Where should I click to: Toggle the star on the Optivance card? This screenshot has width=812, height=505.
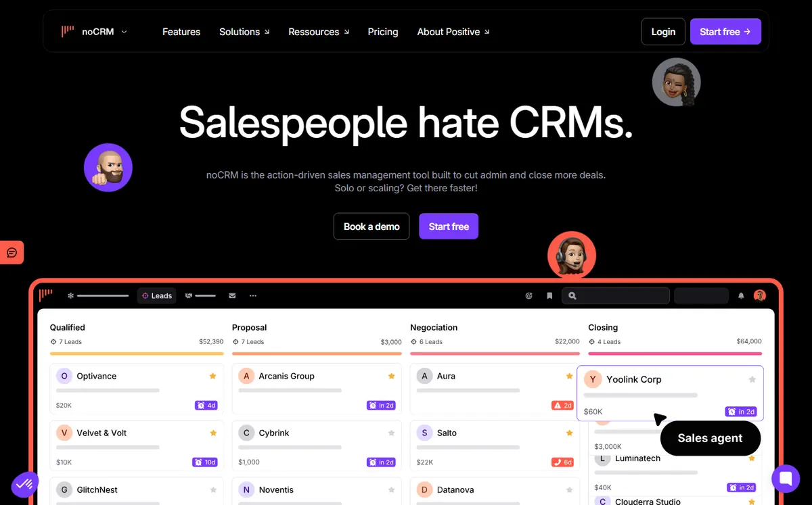click(212, 376)
